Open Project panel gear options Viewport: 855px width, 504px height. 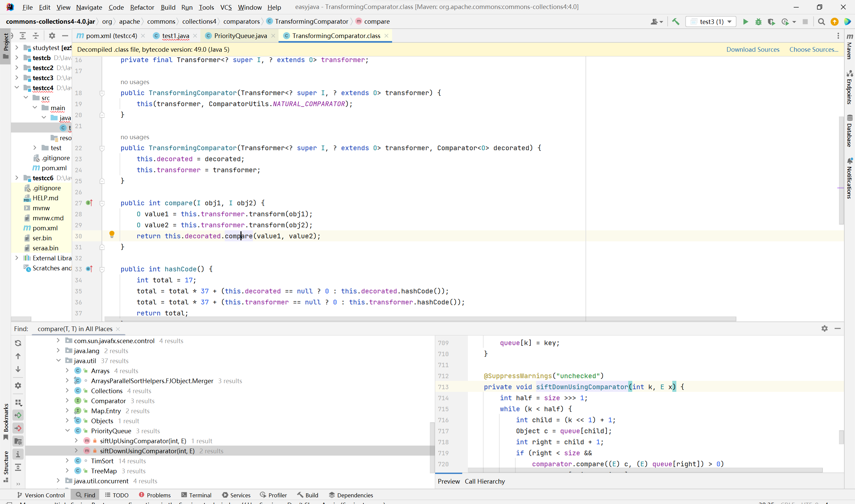(52, 36)
